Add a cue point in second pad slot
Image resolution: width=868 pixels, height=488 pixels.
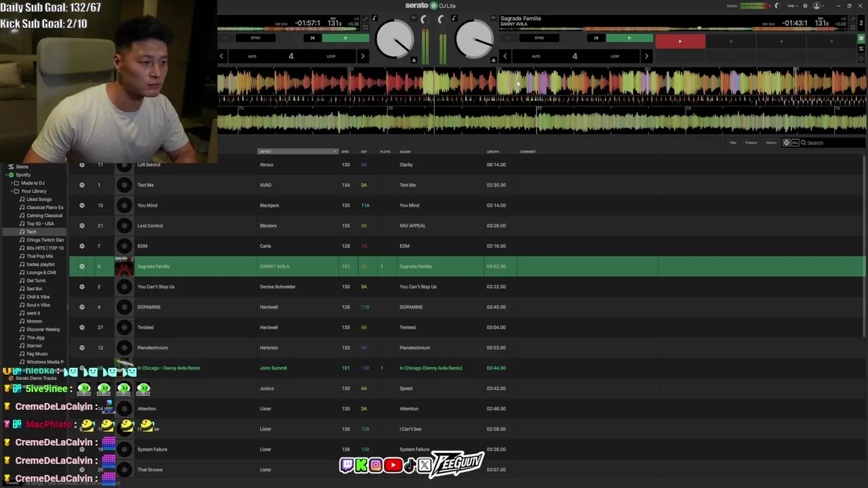pyautogui.click(x=730, y=41)
